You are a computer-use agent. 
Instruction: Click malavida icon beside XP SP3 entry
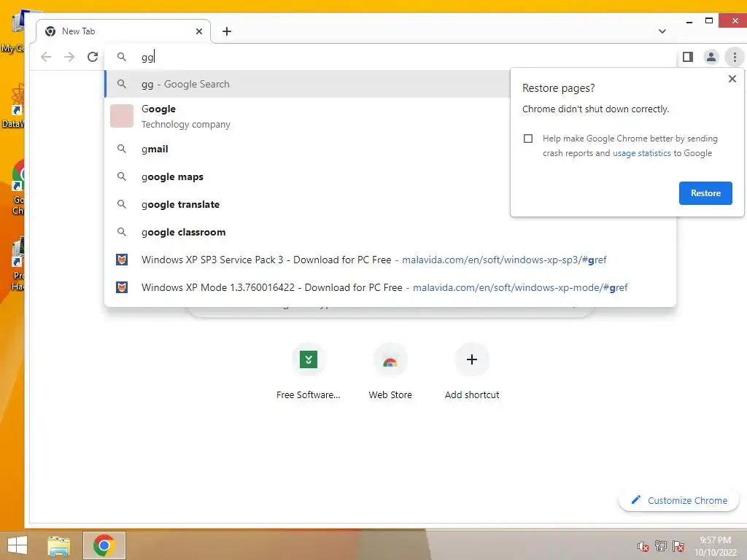point(122,260)
